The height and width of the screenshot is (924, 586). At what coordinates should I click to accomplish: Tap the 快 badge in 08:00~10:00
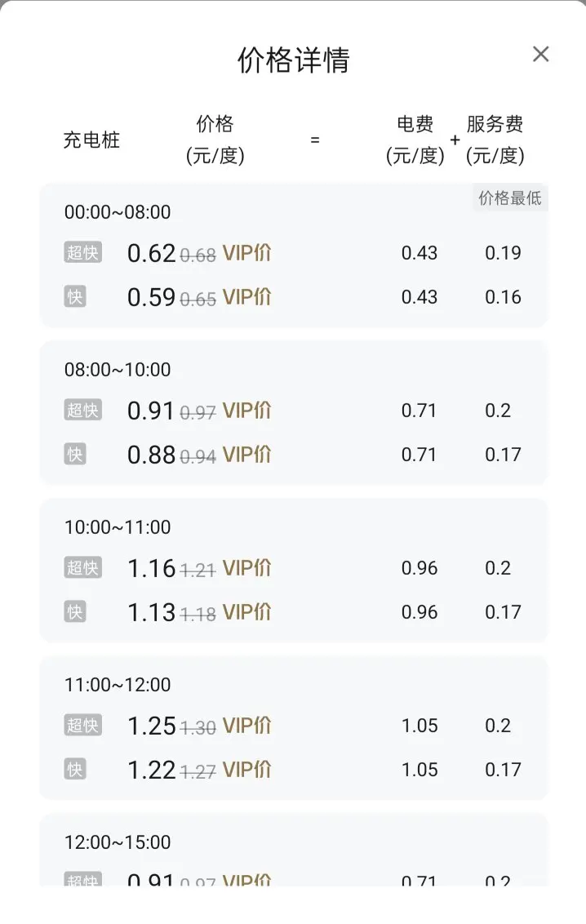(x=75, y=454)
